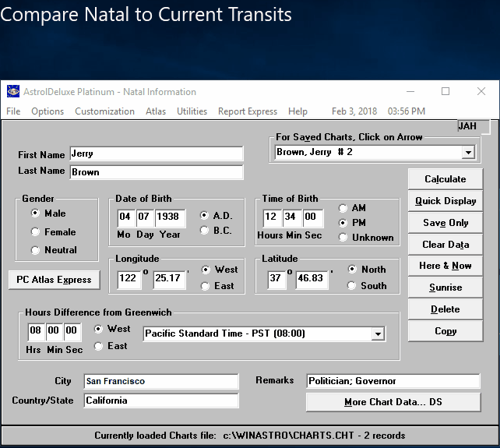Click the birth year field 1938

point(170,218)
